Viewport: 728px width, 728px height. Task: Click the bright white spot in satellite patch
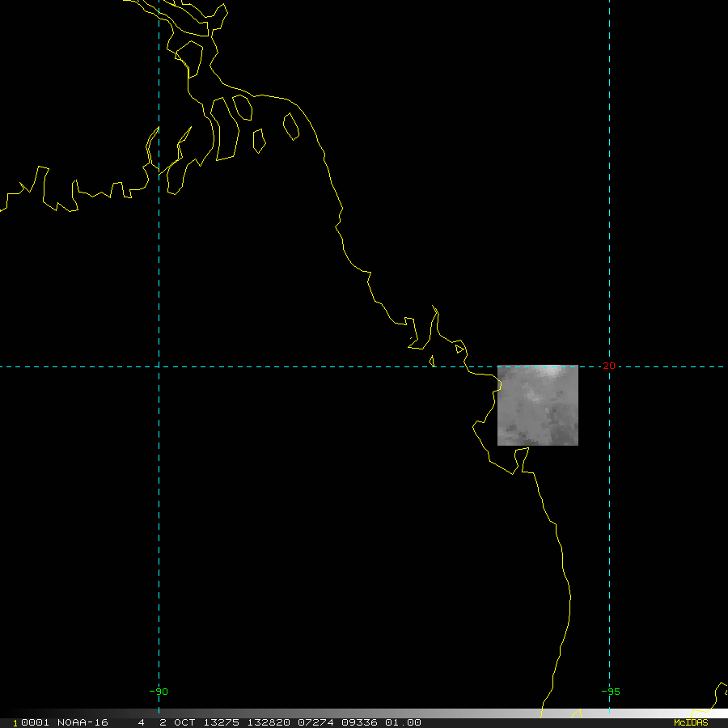550,370
